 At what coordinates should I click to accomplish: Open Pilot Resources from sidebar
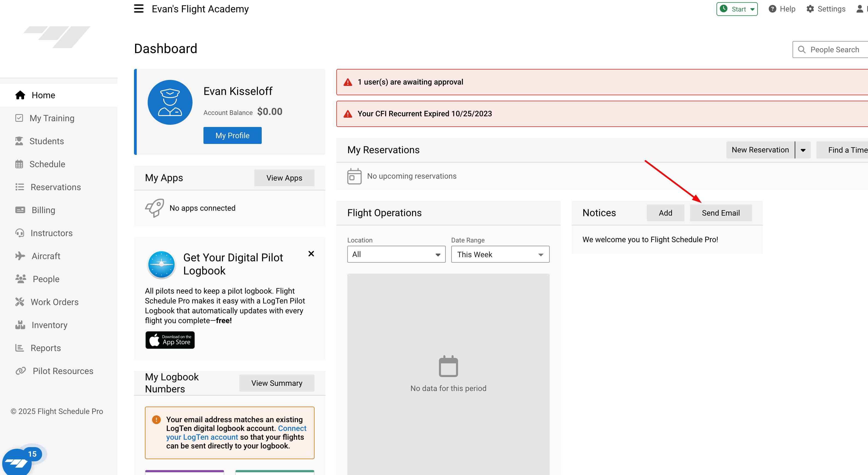pos(59,371)
